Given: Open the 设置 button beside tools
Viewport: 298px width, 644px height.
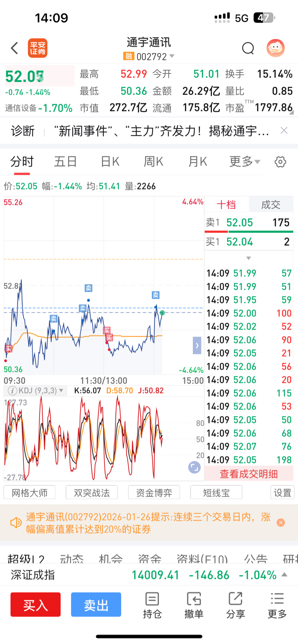Looking at the screenshot, I should click(x=282, y=492).
